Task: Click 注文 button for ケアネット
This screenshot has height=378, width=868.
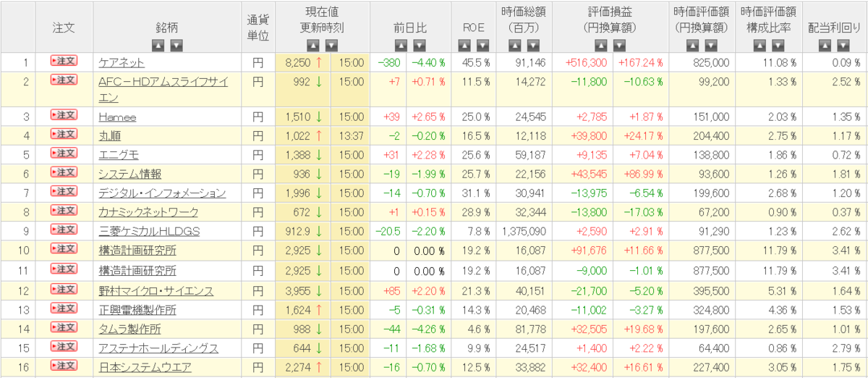Action: click(64, 62)
